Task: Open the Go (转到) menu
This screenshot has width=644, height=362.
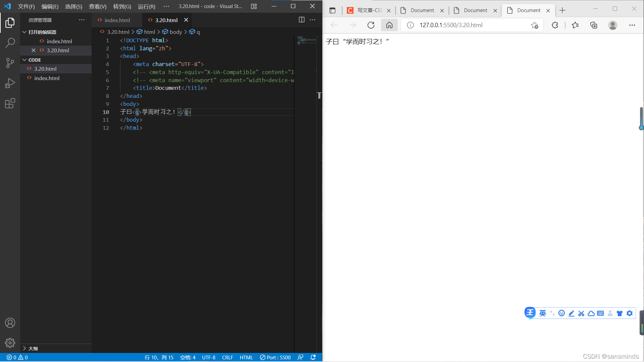Action: point(122,6)
